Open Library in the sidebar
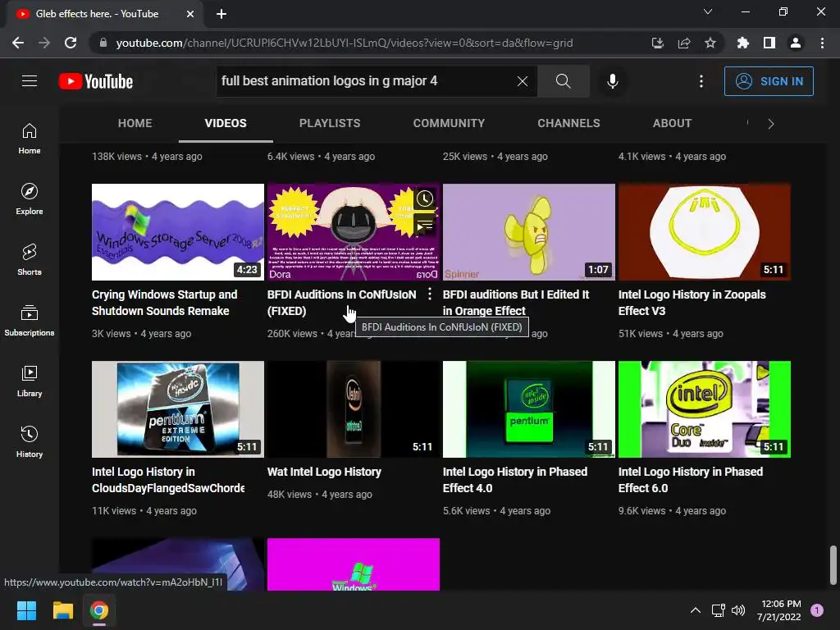This screenshot has height=630, width=840. point(30,381)
